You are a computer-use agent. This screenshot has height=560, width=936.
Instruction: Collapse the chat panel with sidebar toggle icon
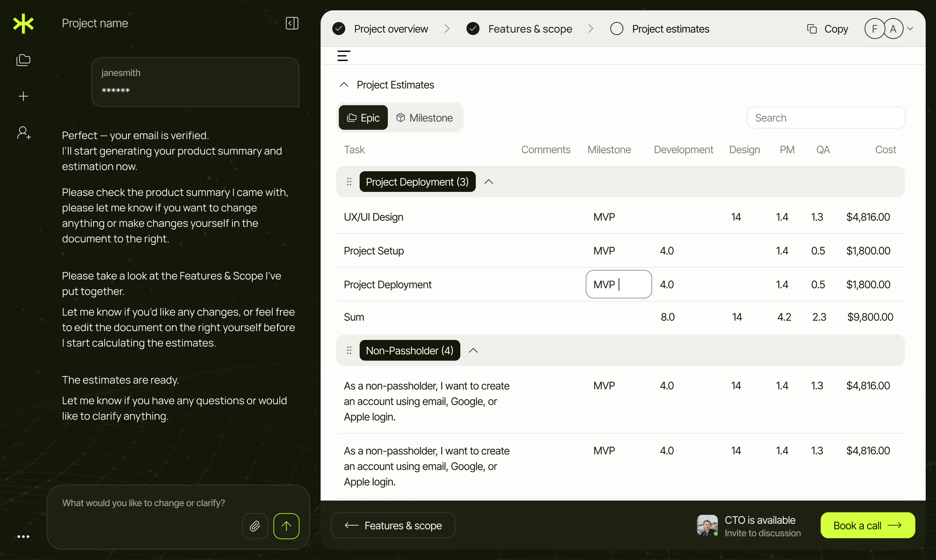click(292, 24)
